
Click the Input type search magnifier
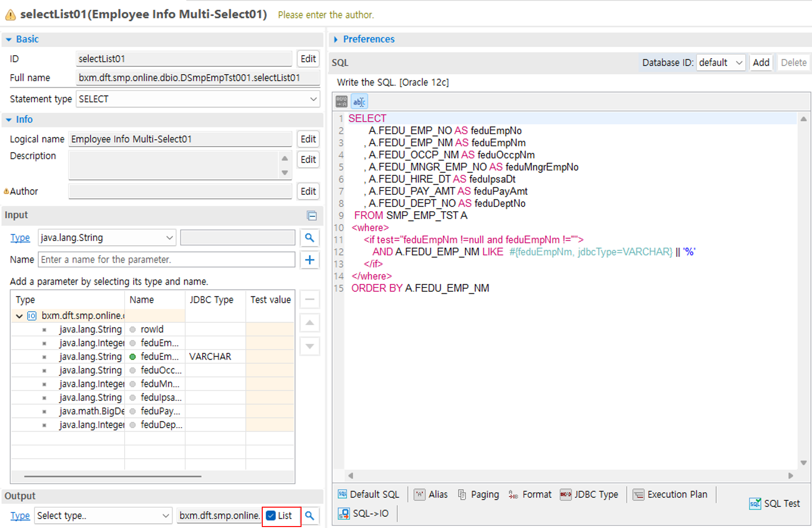pyautogui.click(x=309, y=238)
